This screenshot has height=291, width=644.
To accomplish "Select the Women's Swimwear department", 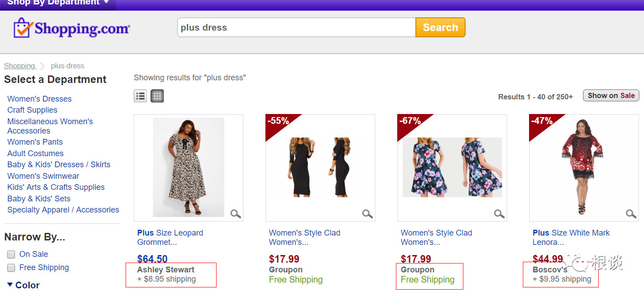I will pos(43,176).
